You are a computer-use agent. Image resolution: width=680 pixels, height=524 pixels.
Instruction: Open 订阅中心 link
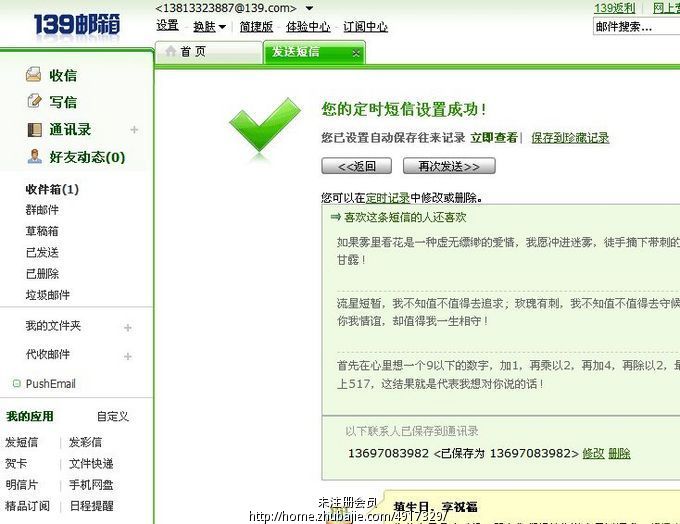click(365, 27)
